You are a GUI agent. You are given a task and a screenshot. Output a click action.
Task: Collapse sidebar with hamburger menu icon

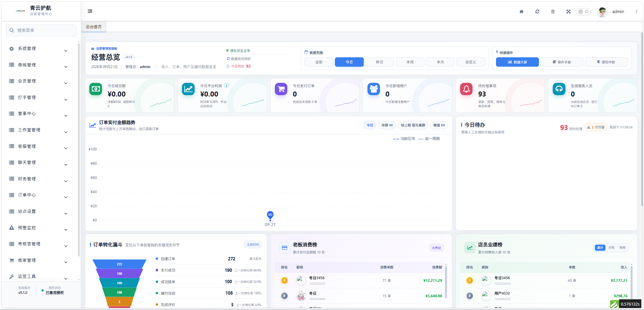(x=90, y=11)
